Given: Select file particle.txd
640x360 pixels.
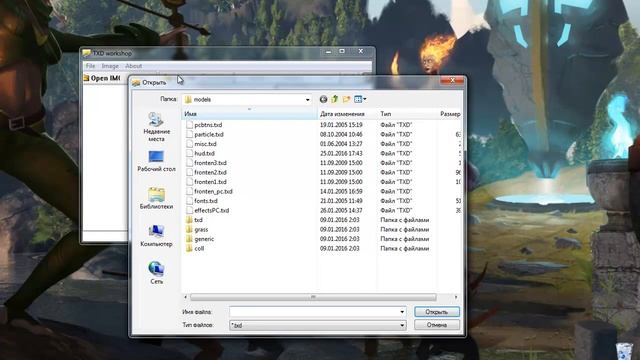Looking at the screenshot, I should pyautogui.click(x=209, y=134).
